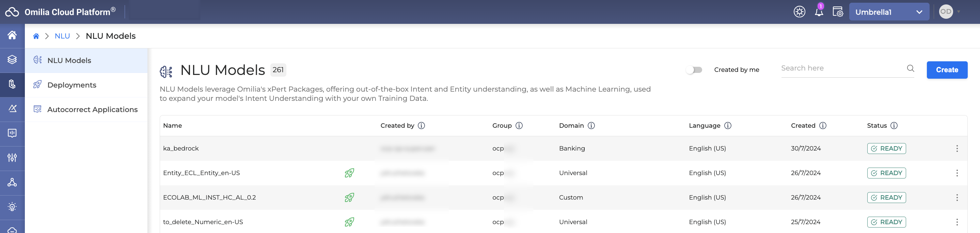Go to Home in the left sidebar
The image size is (980, 233).
tap(12, 35)
